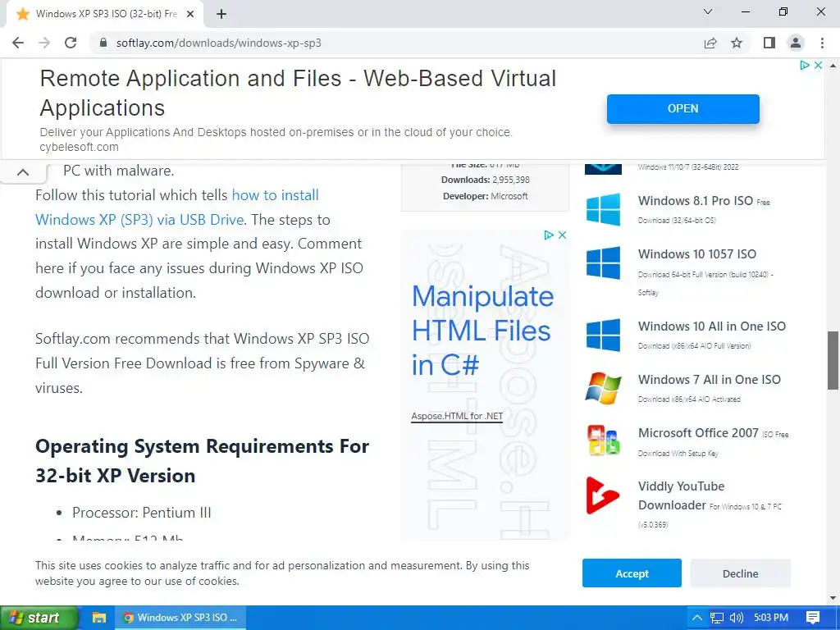Open how to install Windows XP via USB link
This screenshot has width=840, height=630.
point(177,208)
